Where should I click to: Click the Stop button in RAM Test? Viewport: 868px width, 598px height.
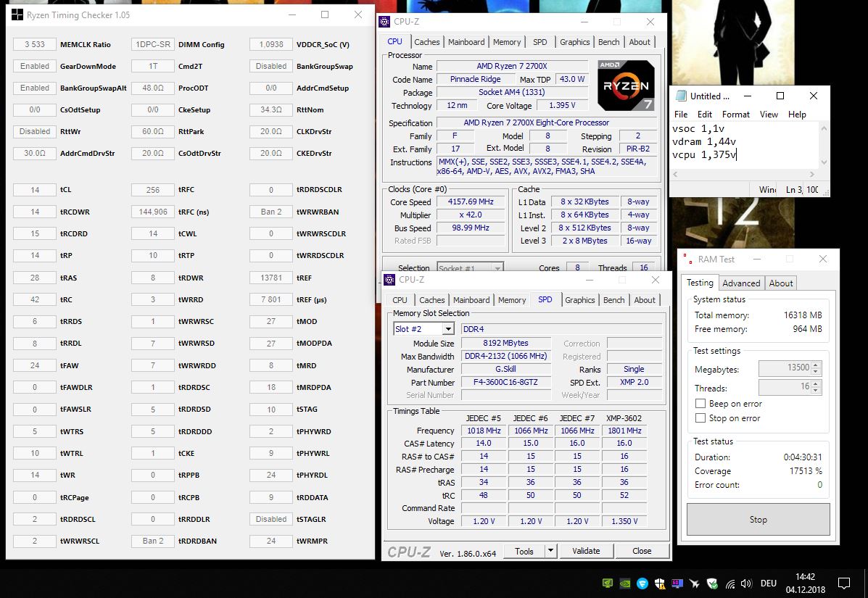[759, 520]
